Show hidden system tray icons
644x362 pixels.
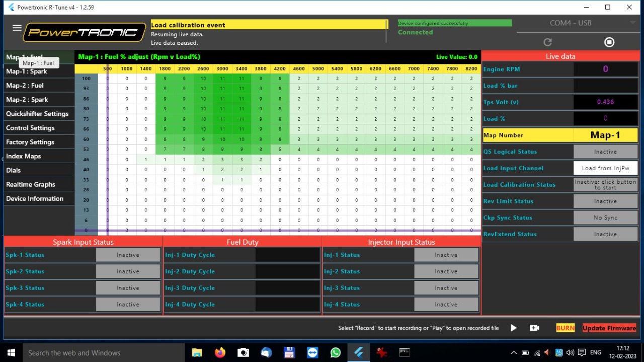point(513,353)
